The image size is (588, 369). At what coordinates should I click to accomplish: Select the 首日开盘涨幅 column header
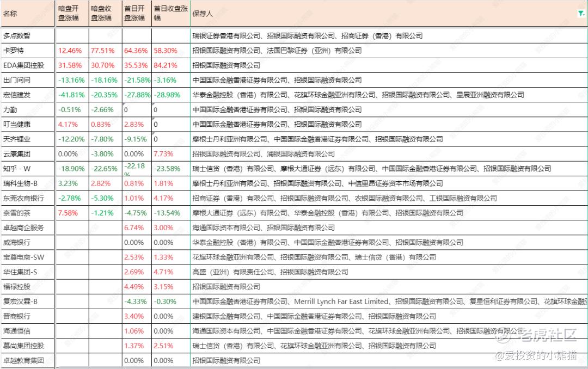pyautogui.click(x=137, y=14)
